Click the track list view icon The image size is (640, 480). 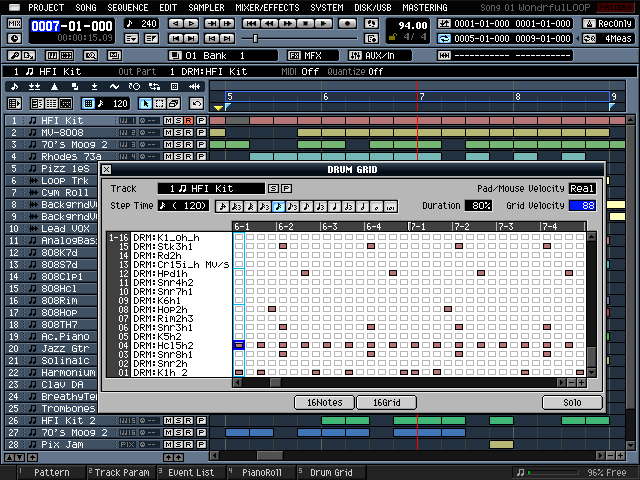click(14, 104)
